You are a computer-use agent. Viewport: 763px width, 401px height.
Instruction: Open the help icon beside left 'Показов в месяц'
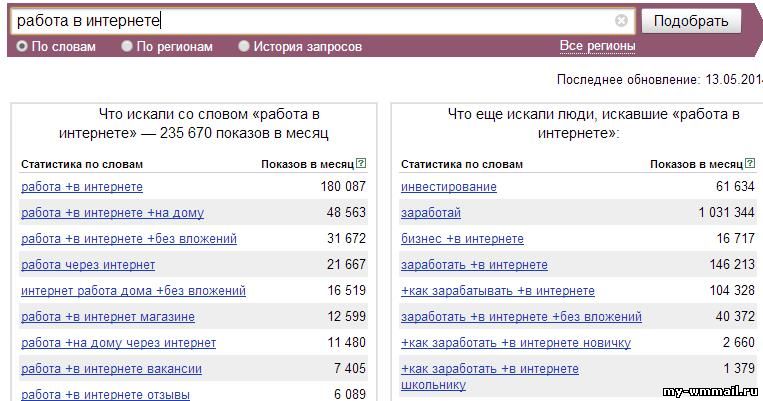[x=361, y=164]
